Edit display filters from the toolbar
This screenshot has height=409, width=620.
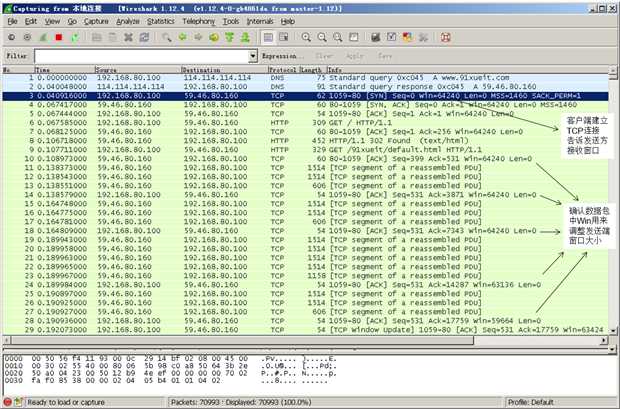pos(391,38)
